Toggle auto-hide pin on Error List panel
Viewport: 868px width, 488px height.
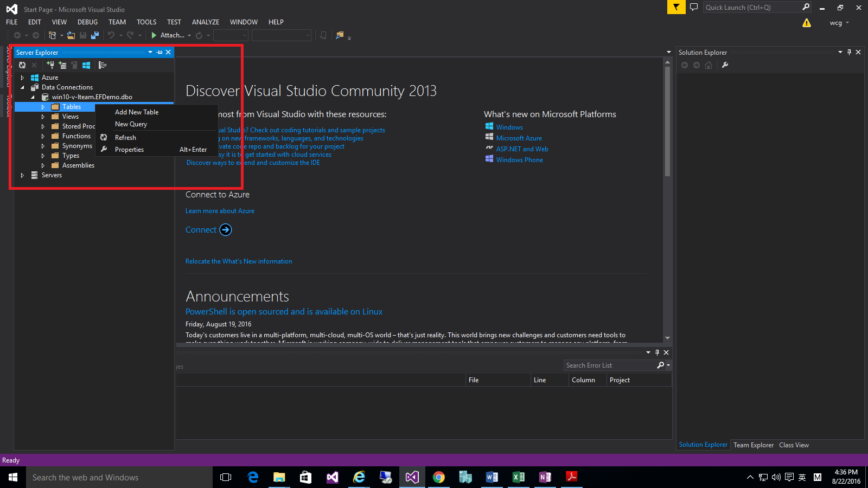(x=657, y=352)
